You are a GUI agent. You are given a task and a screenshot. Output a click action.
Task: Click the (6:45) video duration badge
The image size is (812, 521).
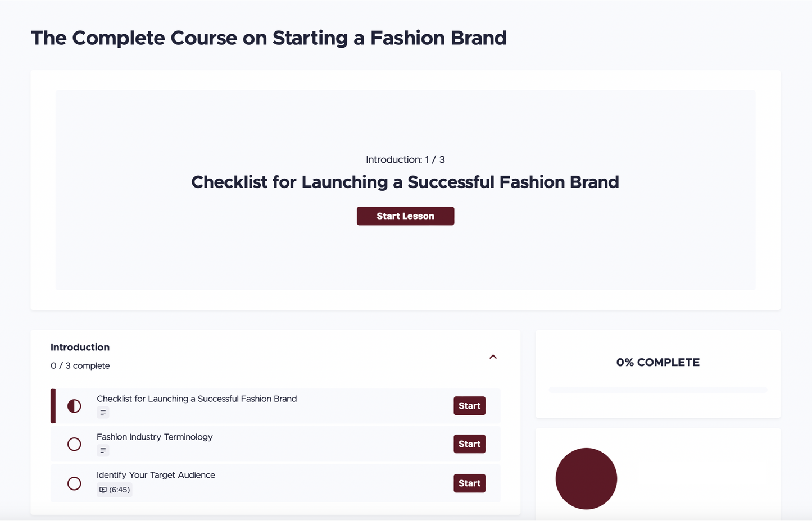(x=114, y=490)
